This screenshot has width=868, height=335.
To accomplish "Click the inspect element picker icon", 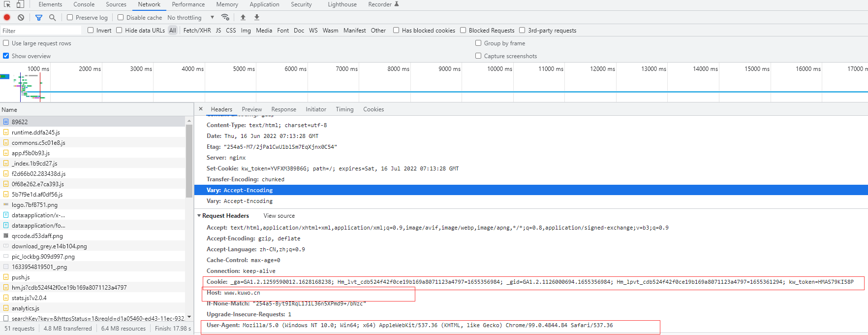I will coord(7,4).
